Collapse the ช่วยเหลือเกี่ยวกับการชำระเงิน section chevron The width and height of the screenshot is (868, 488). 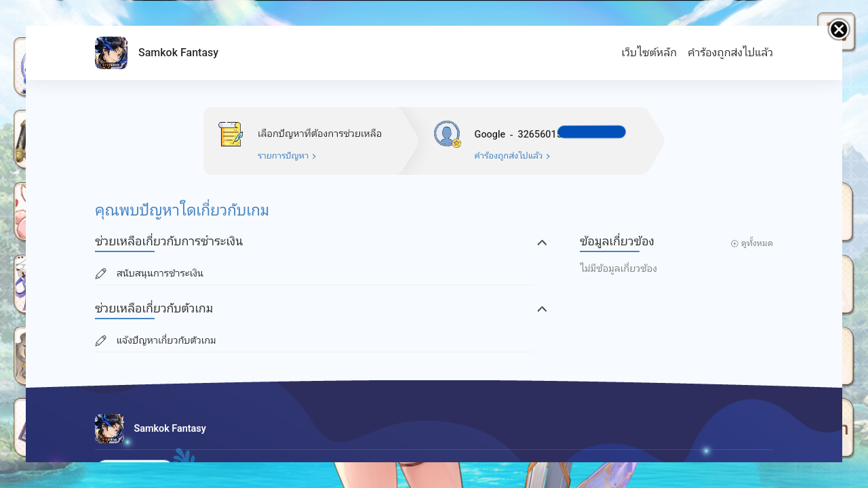click(x=542, y=243)
